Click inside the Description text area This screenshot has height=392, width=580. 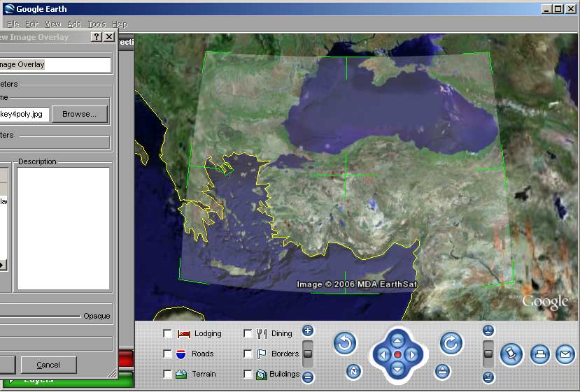[x=63, y=228]
